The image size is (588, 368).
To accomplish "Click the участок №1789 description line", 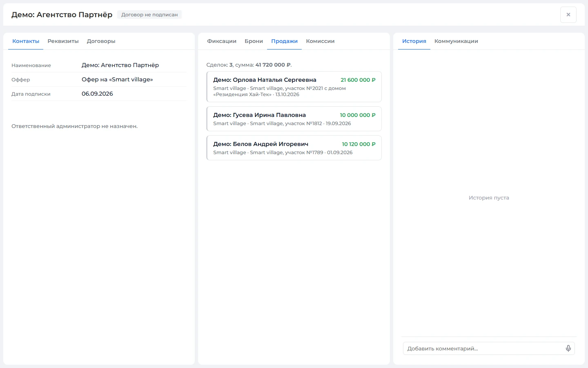I will point(283,153).
